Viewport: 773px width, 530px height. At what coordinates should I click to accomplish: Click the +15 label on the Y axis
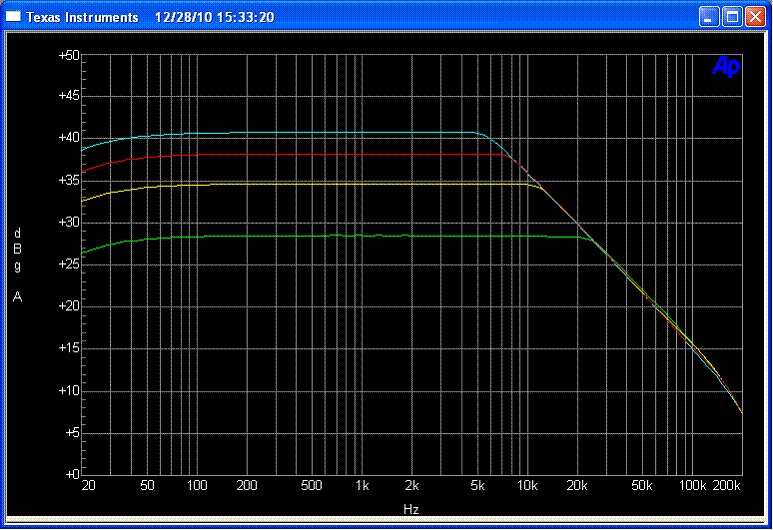click(x=69, y=348)
